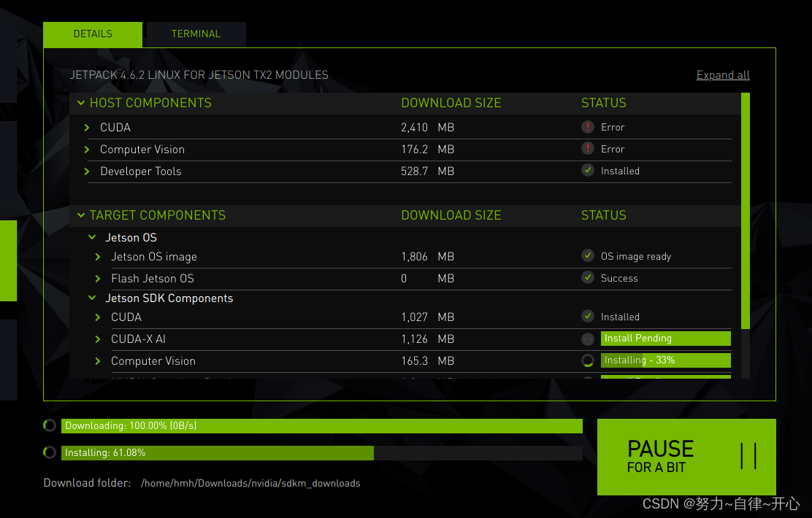812x518 pixels.
Task: Select the DETAILS tab
Action: [x=93, y=34]
